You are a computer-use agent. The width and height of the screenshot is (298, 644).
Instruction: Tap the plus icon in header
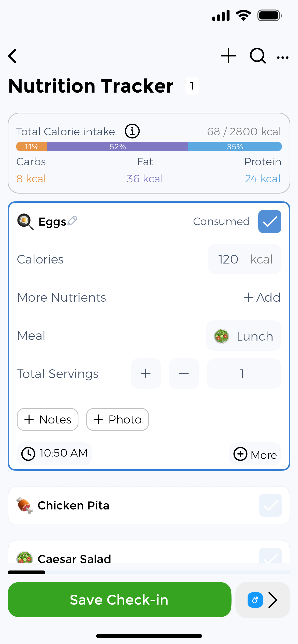[x=228, y=56]
